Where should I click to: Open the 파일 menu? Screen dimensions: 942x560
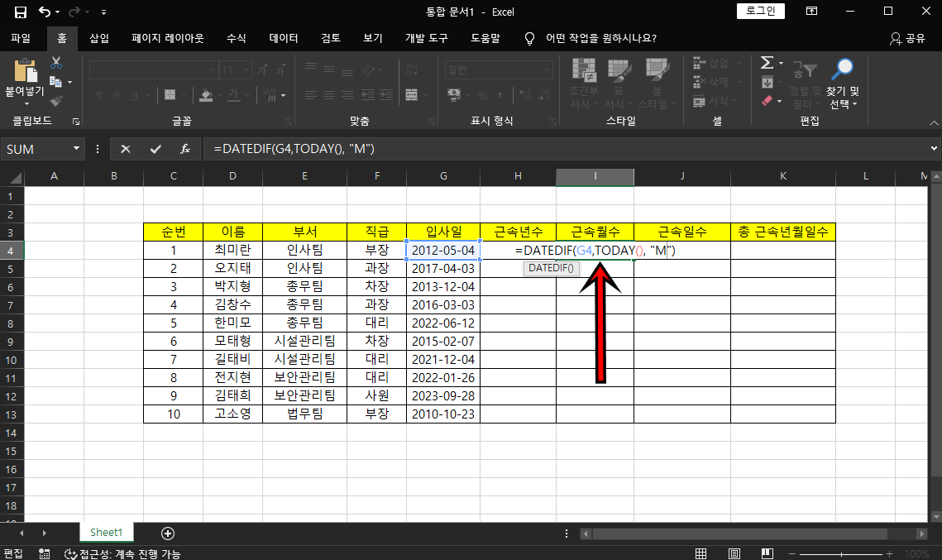21,38
